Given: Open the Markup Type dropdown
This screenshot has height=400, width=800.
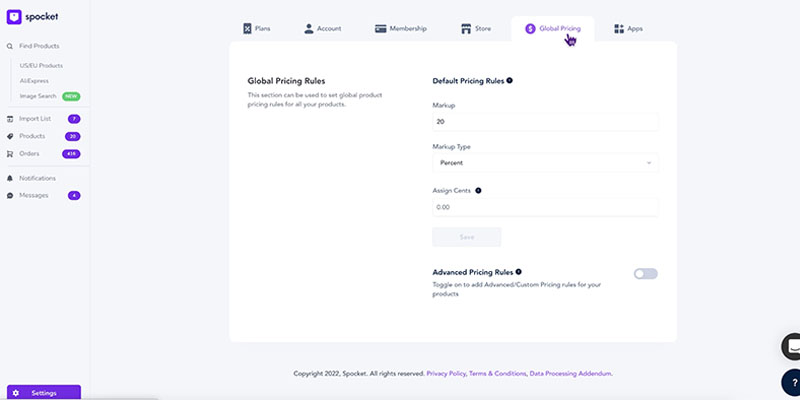Looking at the screenshot, I should tap(545, 162).
